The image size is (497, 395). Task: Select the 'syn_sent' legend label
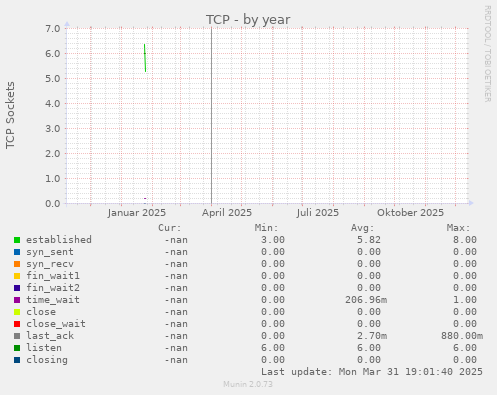[x=50, y=252]
